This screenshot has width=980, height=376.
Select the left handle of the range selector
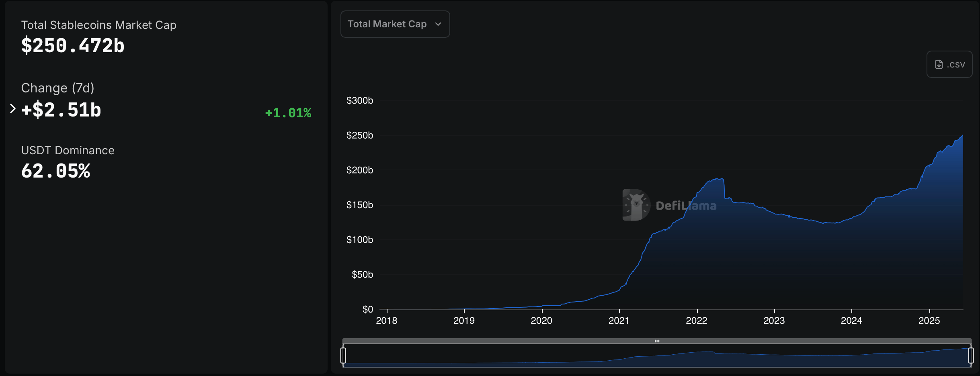[344, 355]
